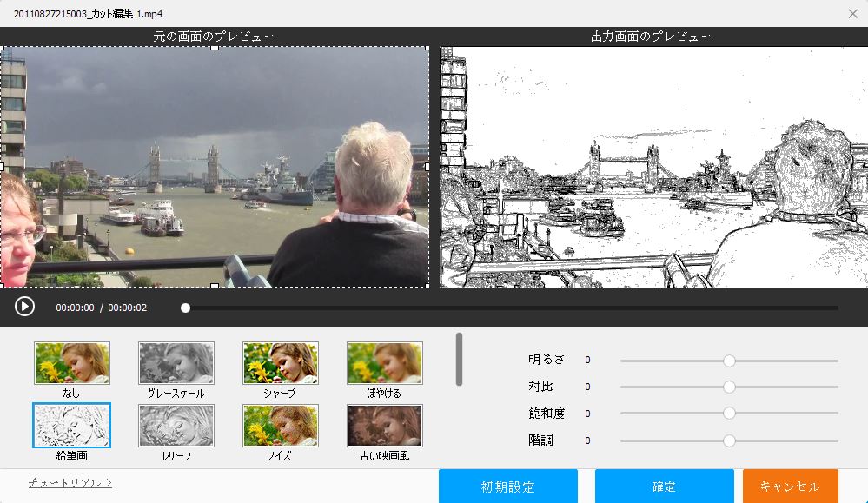This screenshot has height=503, width=868.
Task: Click the effects list vertical scrollbar
Action: (459, 359)
